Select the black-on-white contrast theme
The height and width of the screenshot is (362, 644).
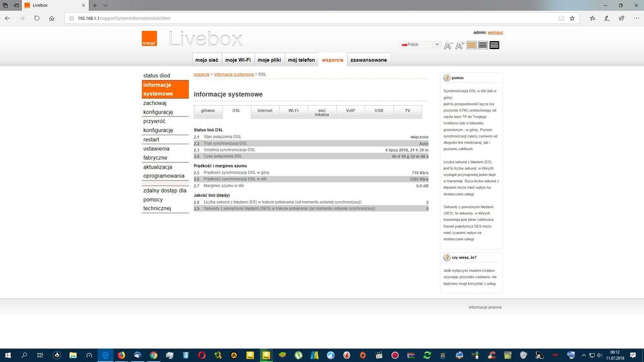(483, 45)
